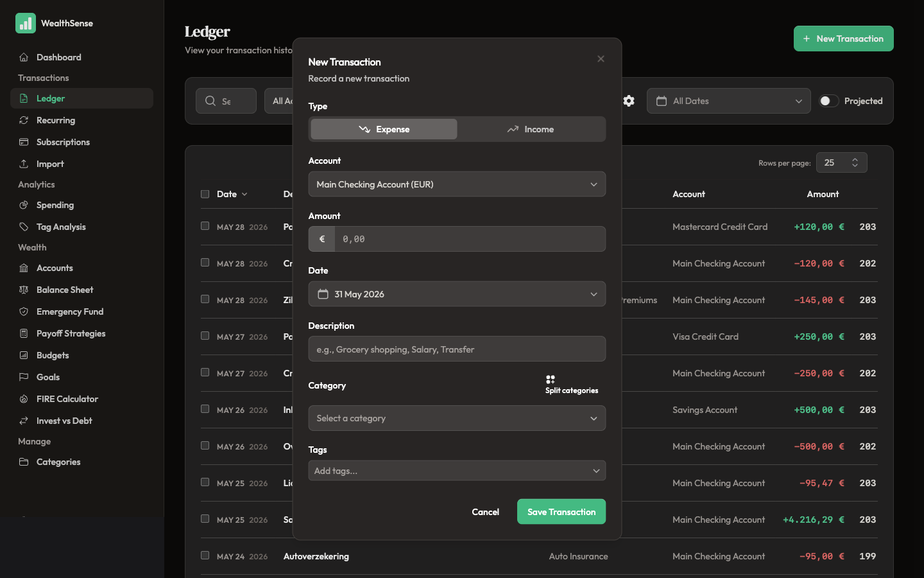
Task: Click the Account column header
Action: (689, 194)
